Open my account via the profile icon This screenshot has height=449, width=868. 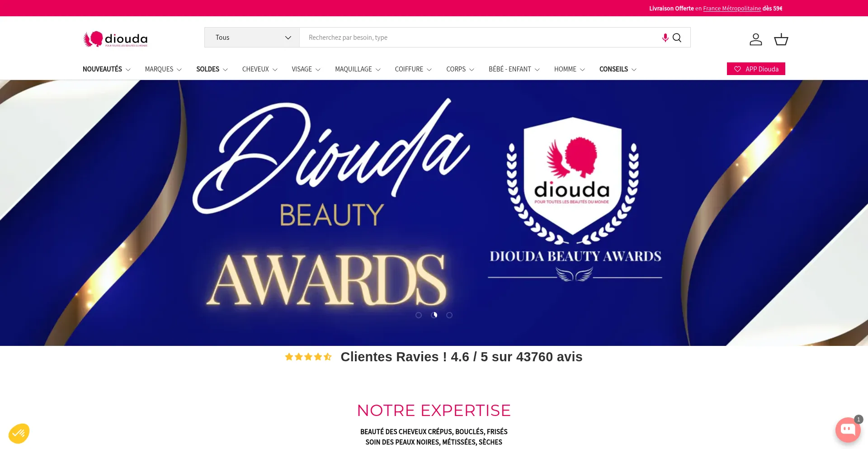pyautogui.click(x=755, y=39)
